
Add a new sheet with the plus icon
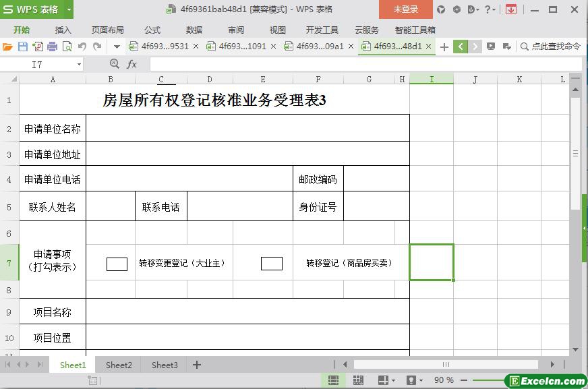coord(197,365)
